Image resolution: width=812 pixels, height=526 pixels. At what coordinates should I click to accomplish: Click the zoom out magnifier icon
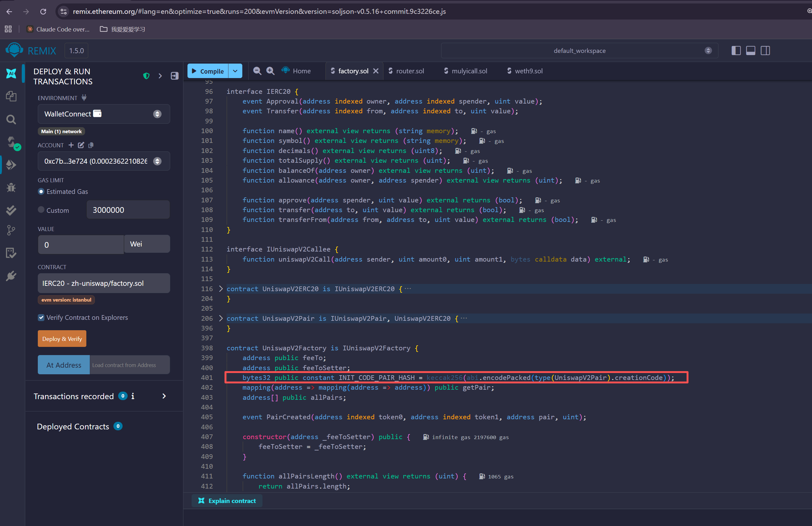pyautogui.click(x=257, y=71)
